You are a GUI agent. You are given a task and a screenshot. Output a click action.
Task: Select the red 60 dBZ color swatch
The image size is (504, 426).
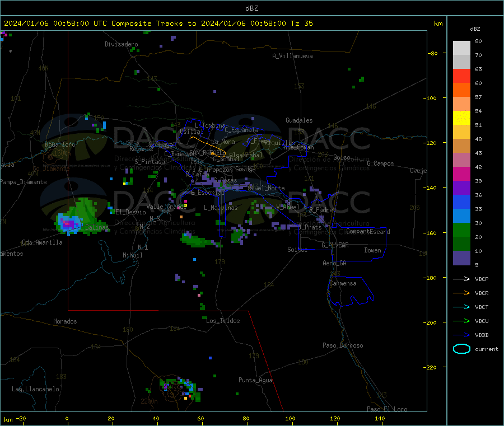click(x=461, y=76)
